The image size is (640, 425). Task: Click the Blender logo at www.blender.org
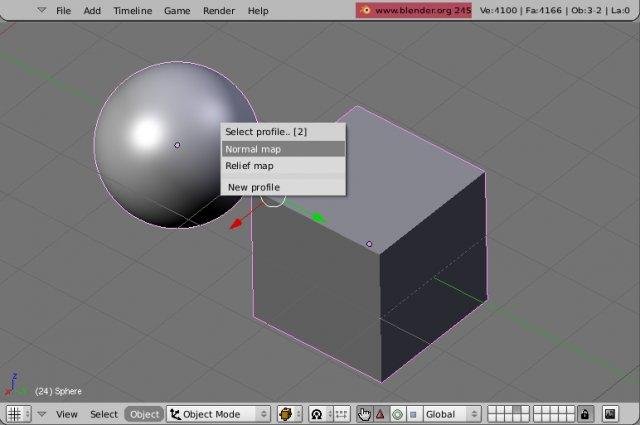click(x=365, y=10)
